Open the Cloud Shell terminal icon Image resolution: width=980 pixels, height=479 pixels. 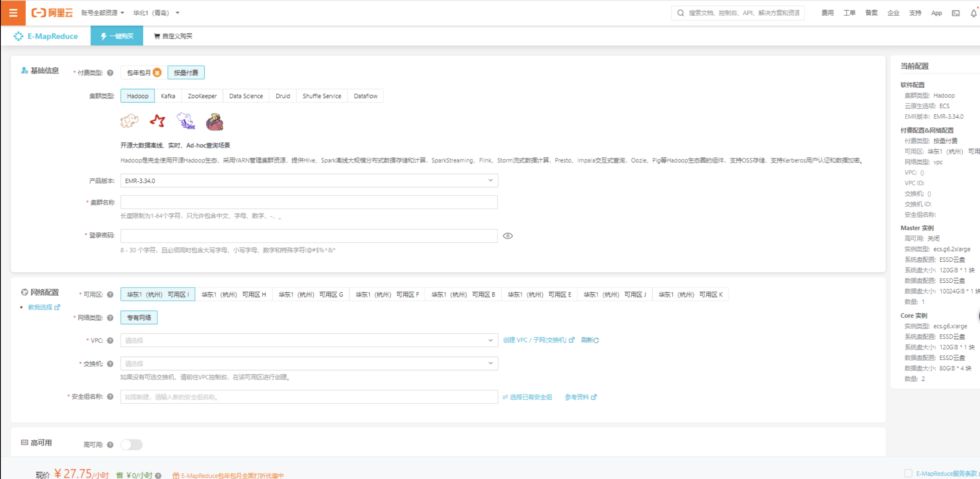coord(955,13)
